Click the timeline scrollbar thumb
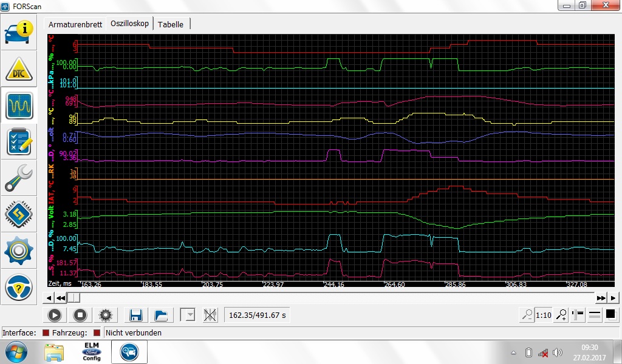Image resolution: width=622 pixels, height=364 pixels. tap(73, 297)
